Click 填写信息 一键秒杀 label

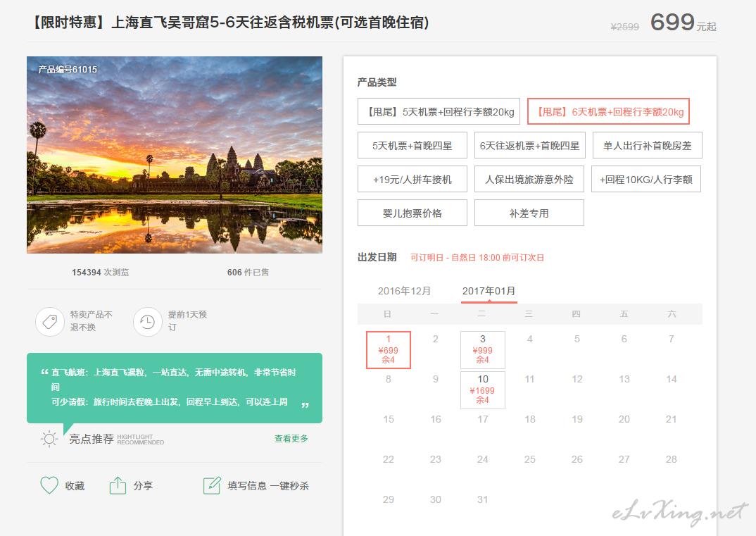[x=268, y=486]
